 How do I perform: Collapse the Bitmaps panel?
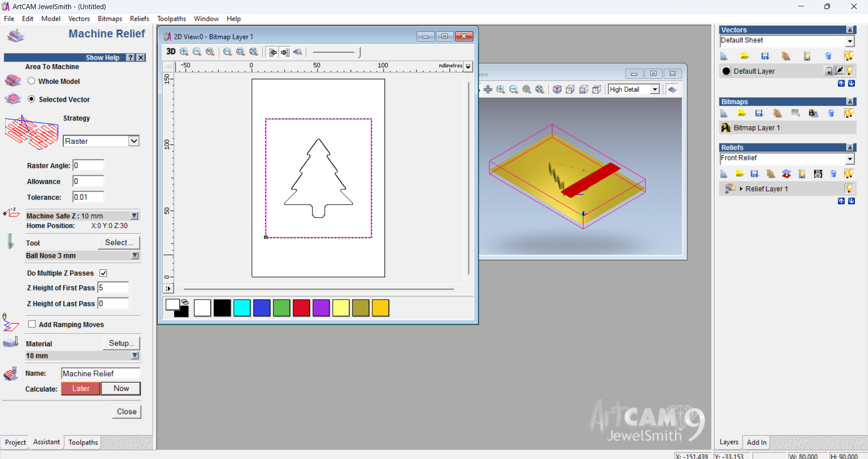tap(850, 102)
